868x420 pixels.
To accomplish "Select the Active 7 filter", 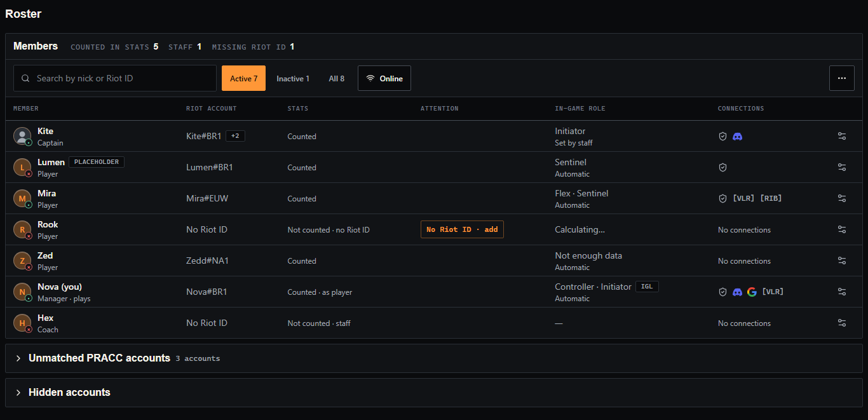I will pos(243,78).
